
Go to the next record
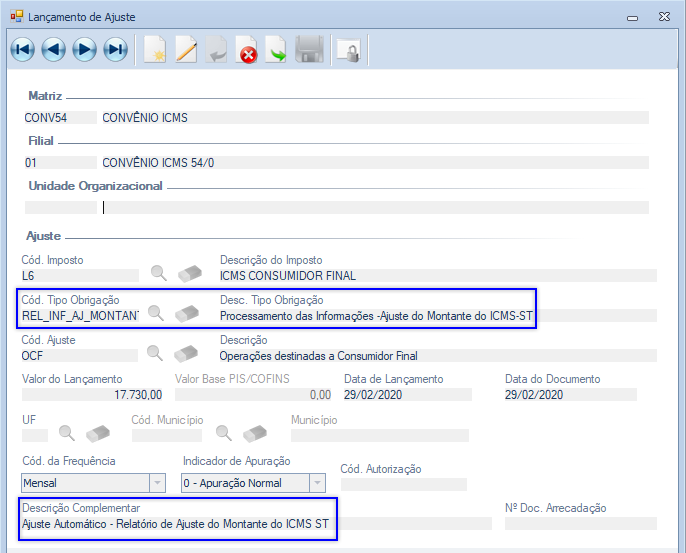click(x=84, y=49)
